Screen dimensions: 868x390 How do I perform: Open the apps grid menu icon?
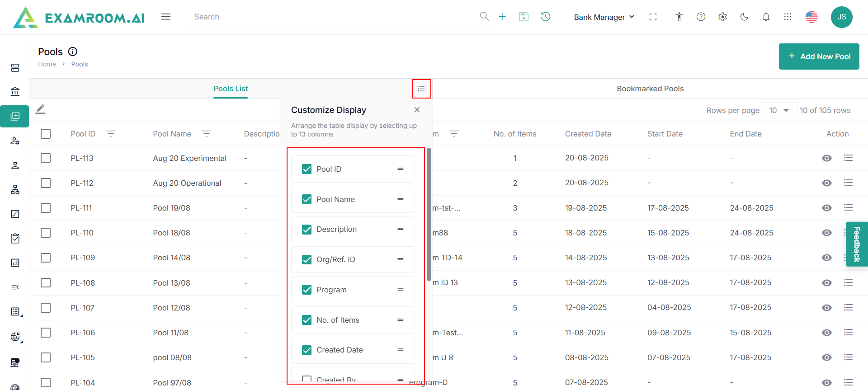(x=788, y=17)
